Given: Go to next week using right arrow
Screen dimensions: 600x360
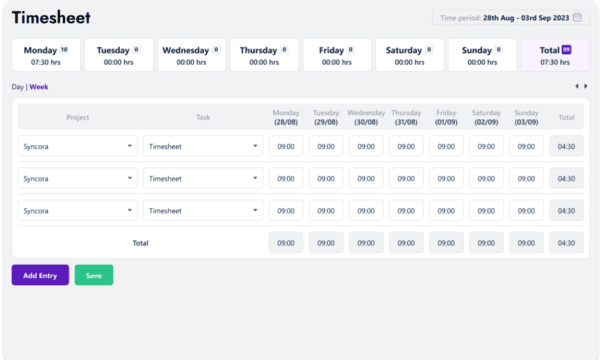Looking at the screenshot, I should pyautogui.click(x=585, y=86).
